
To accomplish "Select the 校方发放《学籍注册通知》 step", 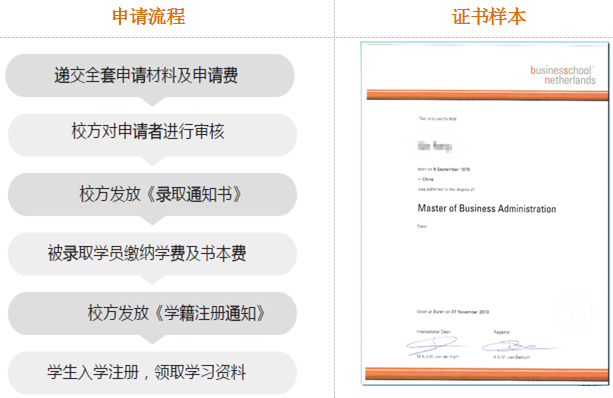I will [152, 313].
